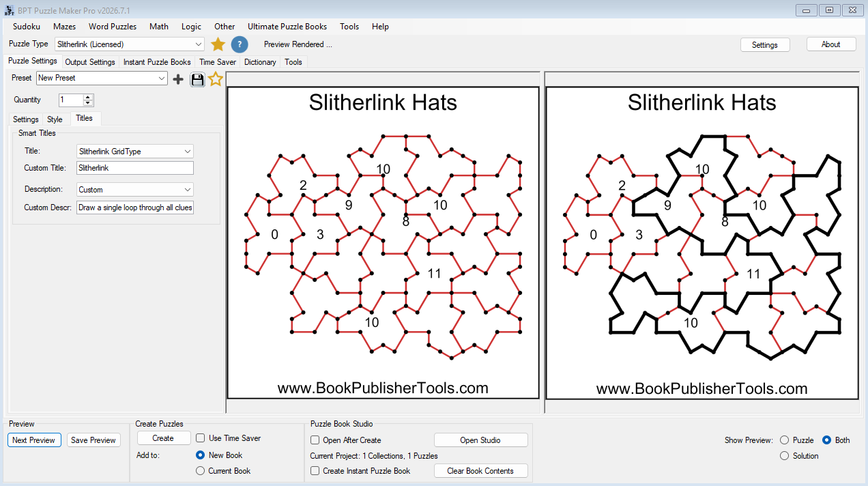Add a new preset with plus icon
The width and height of the screenshot is (868, 486).
pyautogui.click(x=178, y=79)
